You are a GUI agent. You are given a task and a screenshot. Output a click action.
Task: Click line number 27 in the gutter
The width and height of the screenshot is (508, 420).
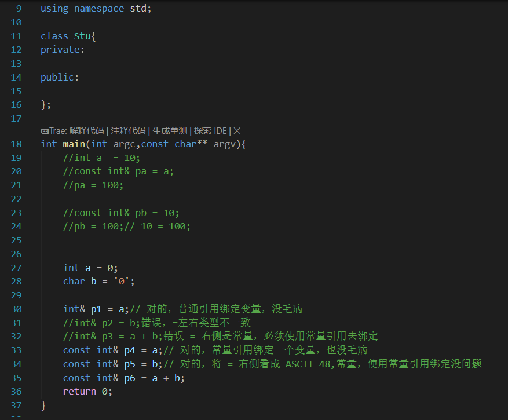16,268
